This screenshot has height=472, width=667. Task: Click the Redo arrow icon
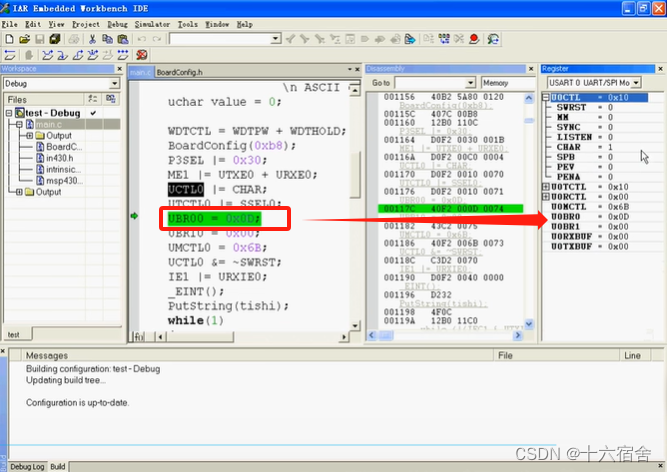tap(157, 39)
